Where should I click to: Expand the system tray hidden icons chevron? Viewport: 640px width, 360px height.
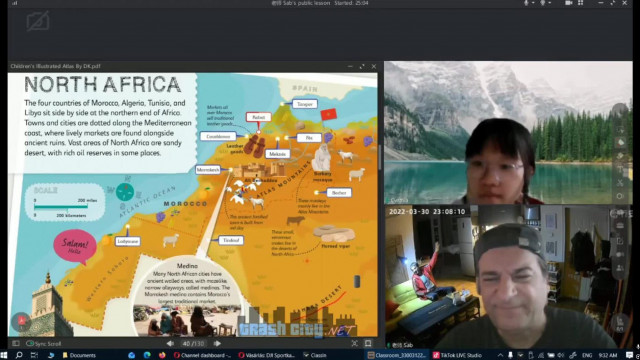(x=500, y=355)
